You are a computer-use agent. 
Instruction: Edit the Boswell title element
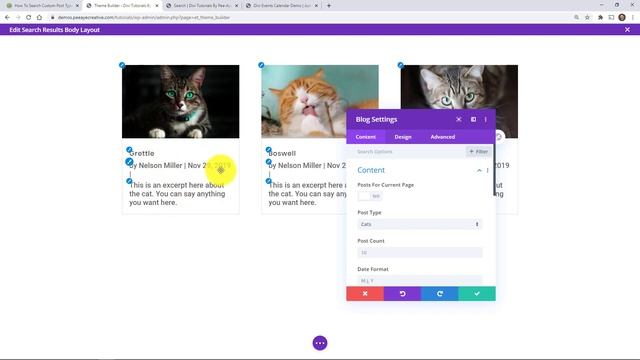(x=269, y=150)
